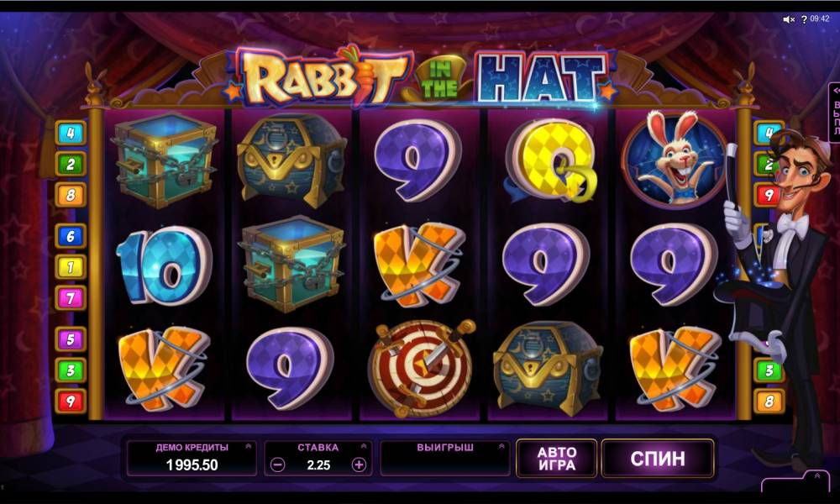Select payline 9 red indicator on left

71,401
